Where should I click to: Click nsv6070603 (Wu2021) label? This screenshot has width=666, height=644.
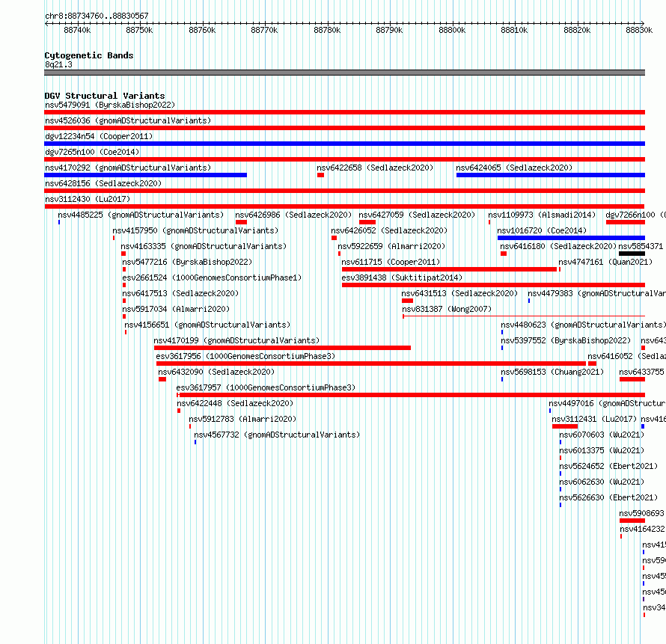coord(602,435)
